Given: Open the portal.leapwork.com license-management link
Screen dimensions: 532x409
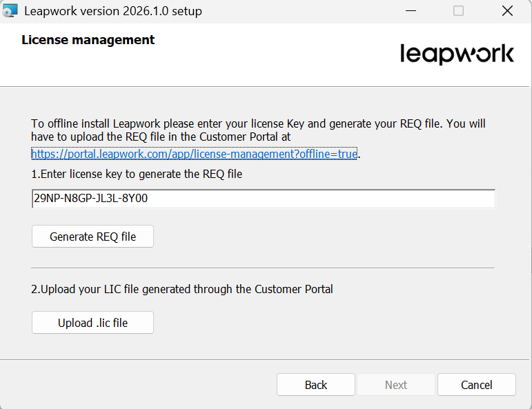Looking at the screenshot, I should click(194, 154).
